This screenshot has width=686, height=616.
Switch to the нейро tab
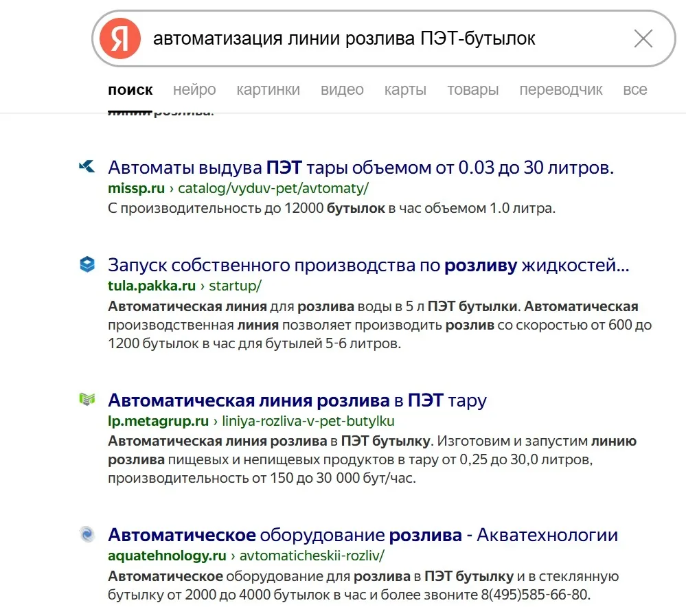click(194, 89)
